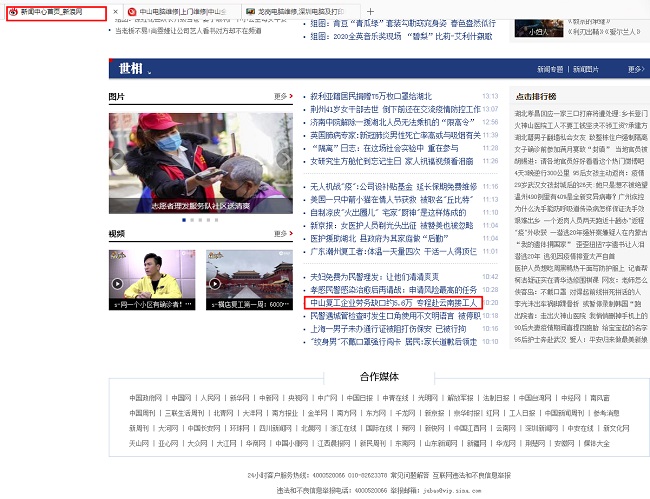Screen dimensions: 650x499
Task: Open 荆州41岁女干部去世 headline
Action: pos(395,109)
